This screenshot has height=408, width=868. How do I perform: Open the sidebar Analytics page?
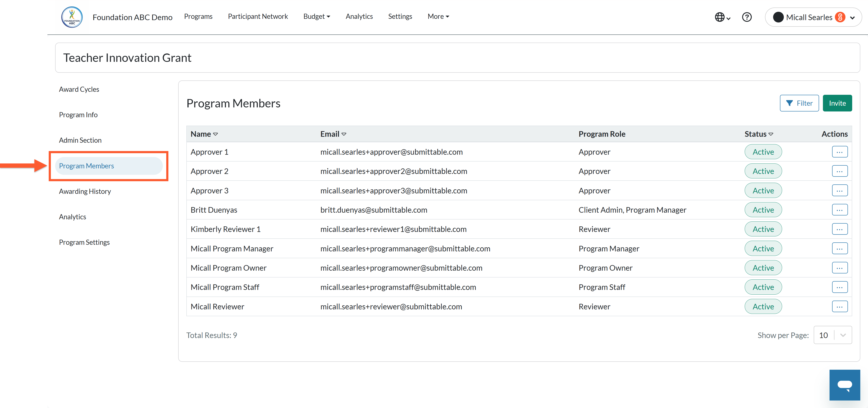72,217
